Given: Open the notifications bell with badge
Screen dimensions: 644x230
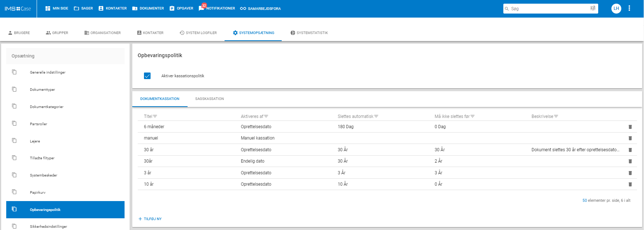Looking at the screenshot, I should coord(202,8).
